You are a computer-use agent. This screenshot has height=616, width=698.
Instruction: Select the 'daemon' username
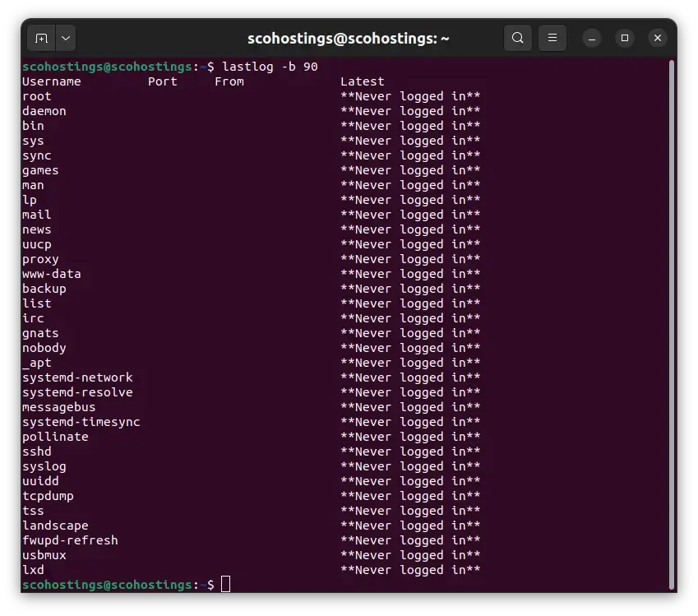point(44,111)
